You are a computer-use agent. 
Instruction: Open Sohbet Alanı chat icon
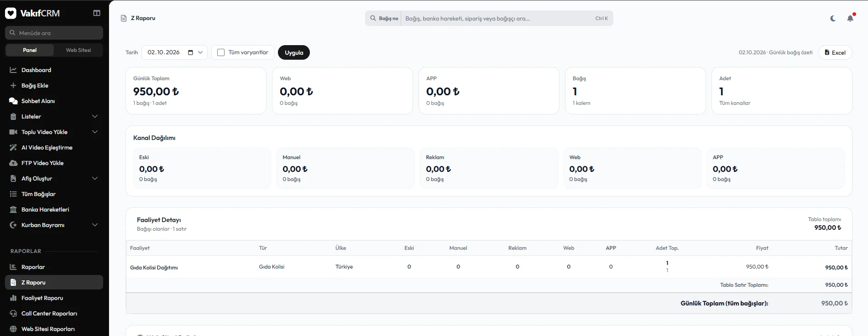click(13, 101)
